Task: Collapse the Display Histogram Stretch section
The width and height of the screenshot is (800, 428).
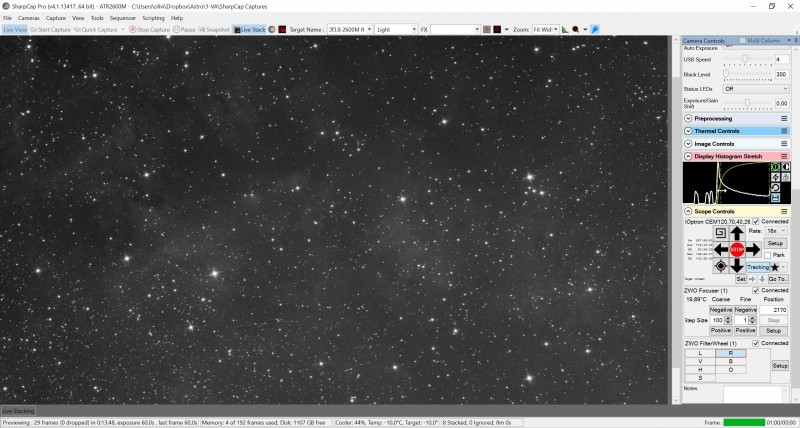Action: pyautogui.click(x=688, y=156)
